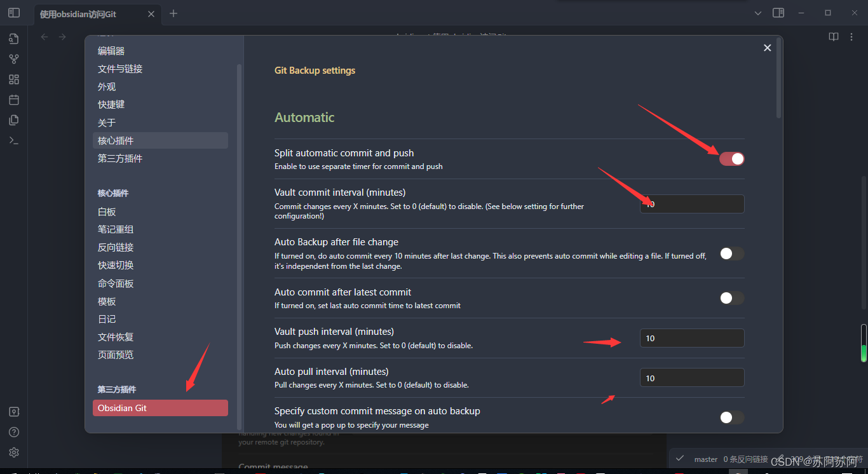The height and width of the screenshot is (474, 868).
Task: Open 日记 plugin settings
Action: [160, 319]
